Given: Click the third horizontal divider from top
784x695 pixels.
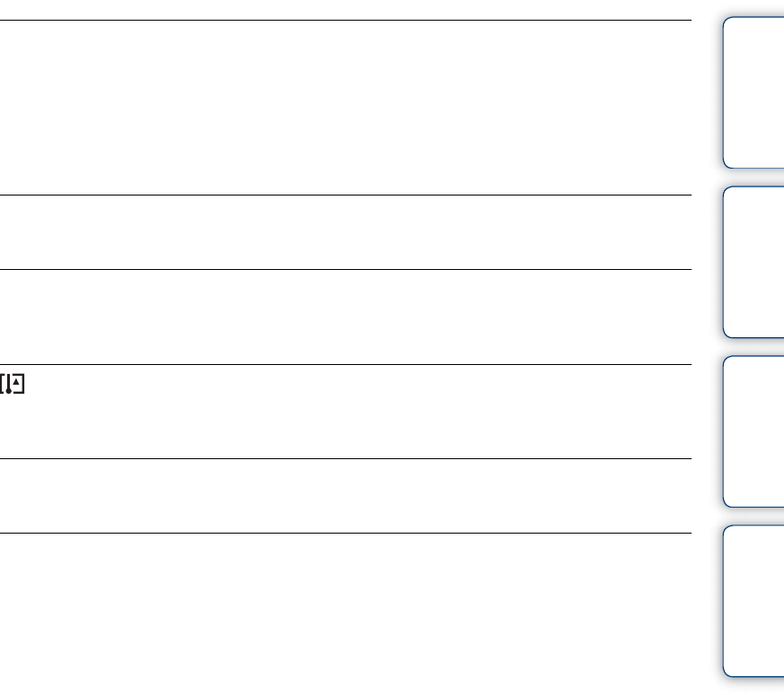Looking at the screenshot, I should click(345, 269).
